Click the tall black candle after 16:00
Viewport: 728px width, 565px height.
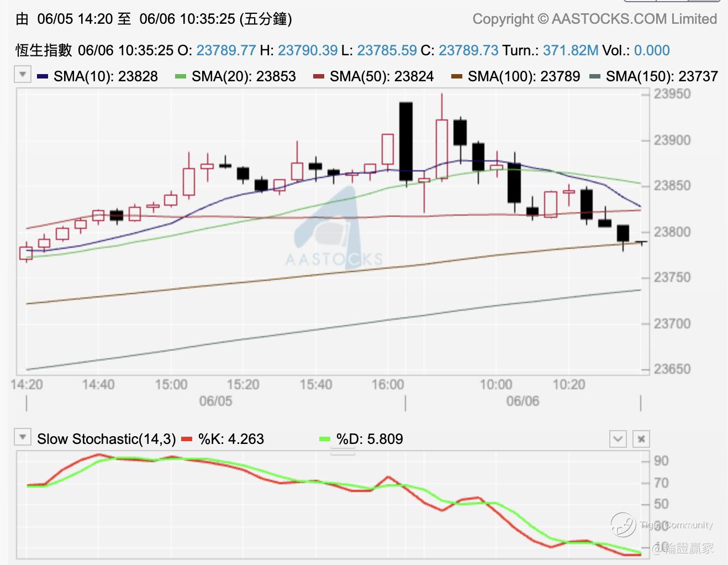pyautogui.click(x=406, y=142)
